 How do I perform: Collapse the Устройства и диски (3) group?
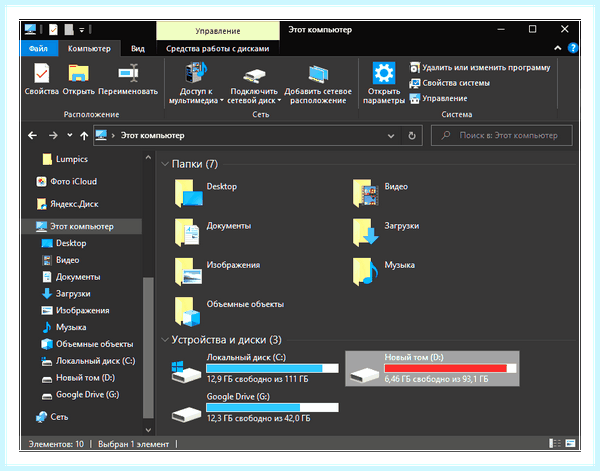point(165,340)
